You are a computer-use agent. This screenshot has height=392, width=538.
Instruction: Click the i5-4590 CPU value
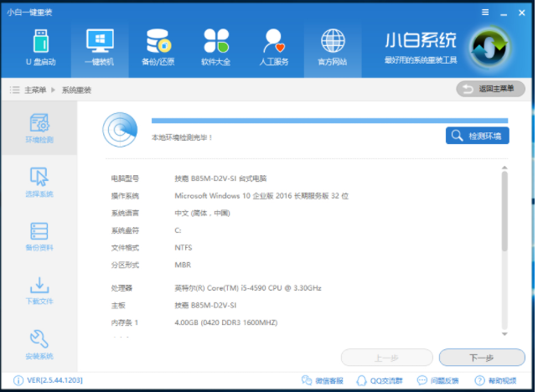(x=248, y=288)
